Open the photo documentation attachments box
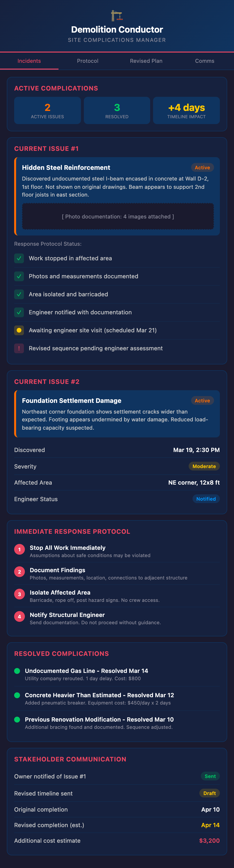 click(117, 217)
